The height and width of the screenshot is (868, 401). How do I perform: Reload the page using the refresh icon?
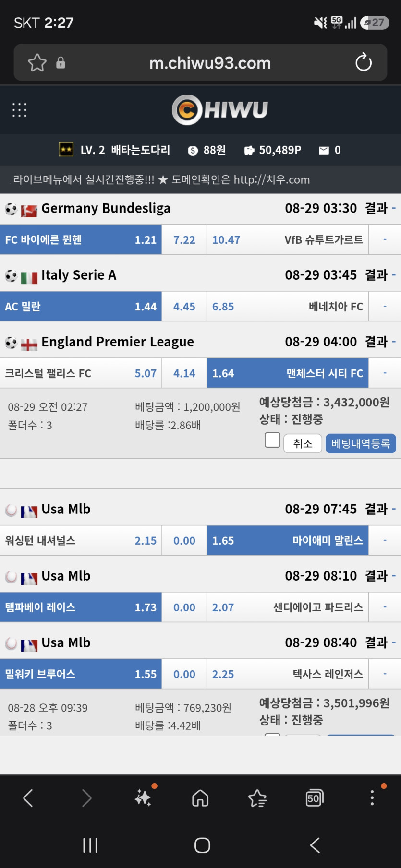pos(364,62)
